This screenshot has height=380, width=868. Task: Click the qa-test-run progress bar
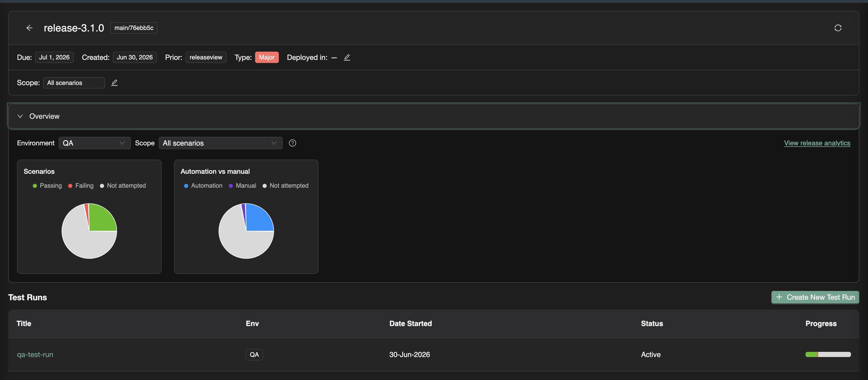[828, 354]
